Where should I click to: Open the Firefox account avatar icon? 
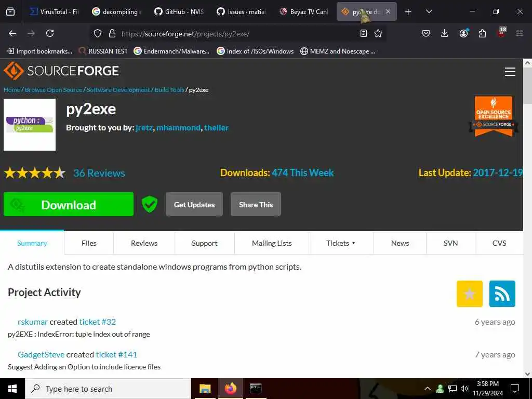click(463, 33)
